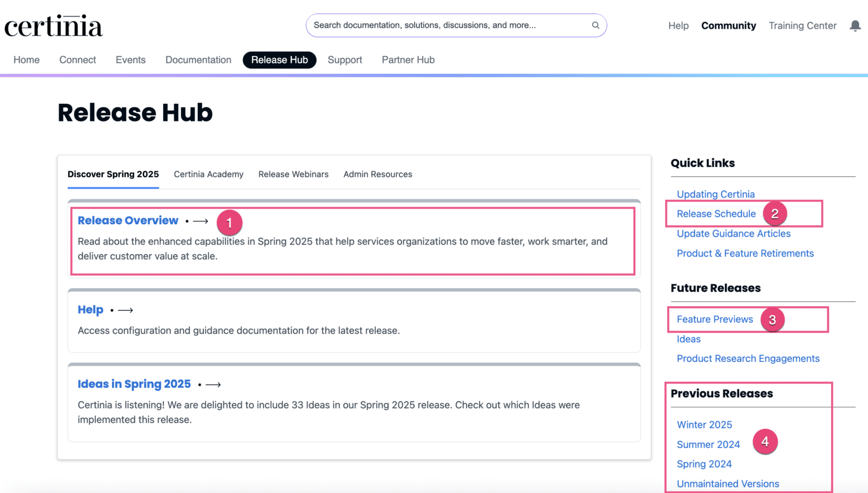Open Unmaintained Versions link
The height and width of the screenshot is (493, 868).
pos(728,484)
